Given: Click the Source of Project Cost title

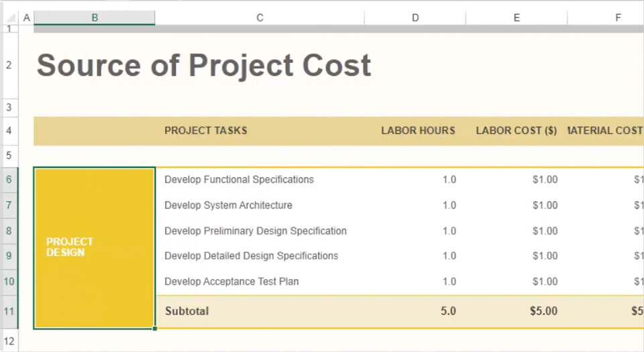Looking at the screenshot, I should point(204,66).
